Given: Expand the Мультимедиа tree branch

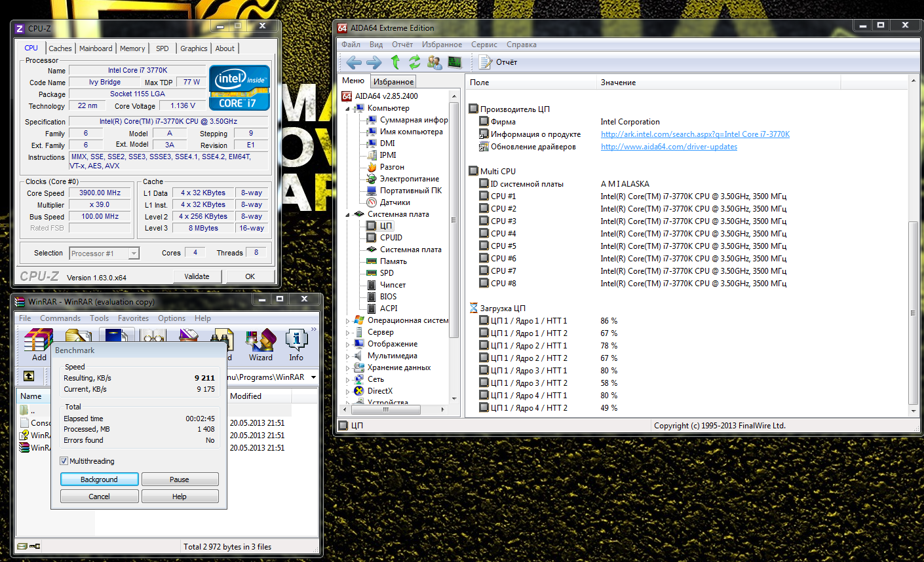Looking at the screenshot, I should (x=347, y=356).
